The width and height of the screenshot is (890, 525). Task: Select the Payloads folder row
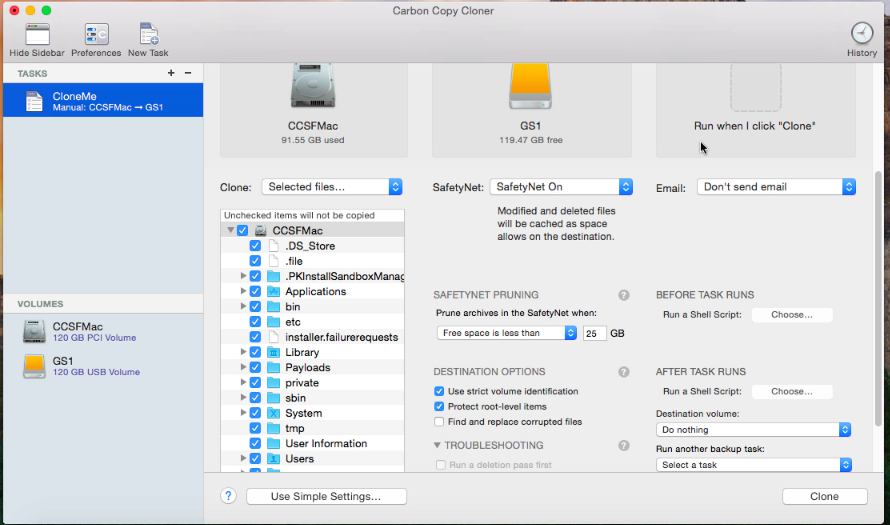pyautogui.click(x=313, y=367)
